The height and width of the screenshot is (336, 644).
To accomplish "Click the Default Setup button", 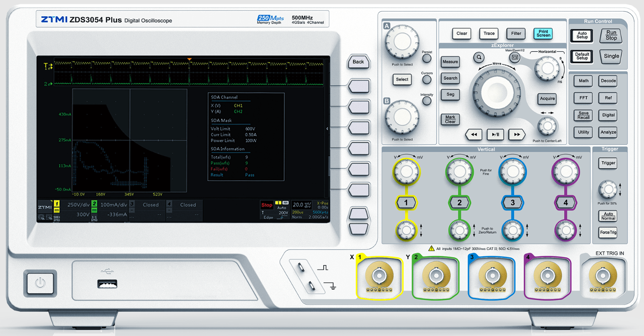I will pyautogui.click(x=582, y=56).
